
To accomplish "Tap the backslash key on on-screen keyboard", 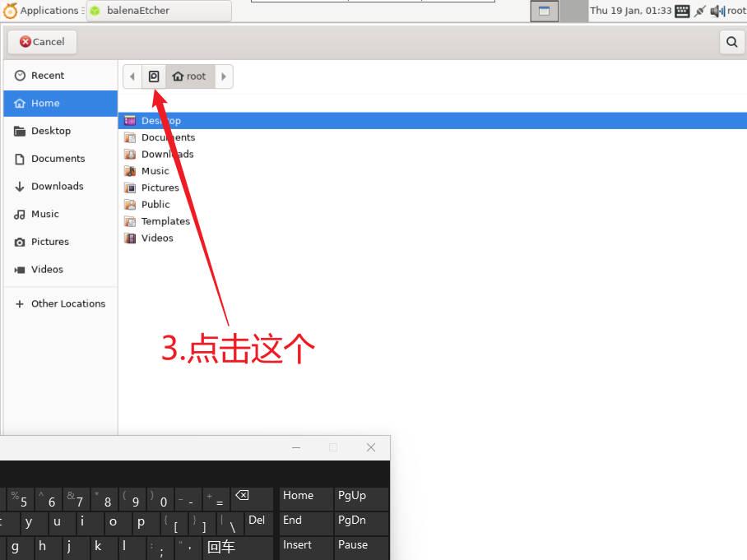I will tap(230, 523).
